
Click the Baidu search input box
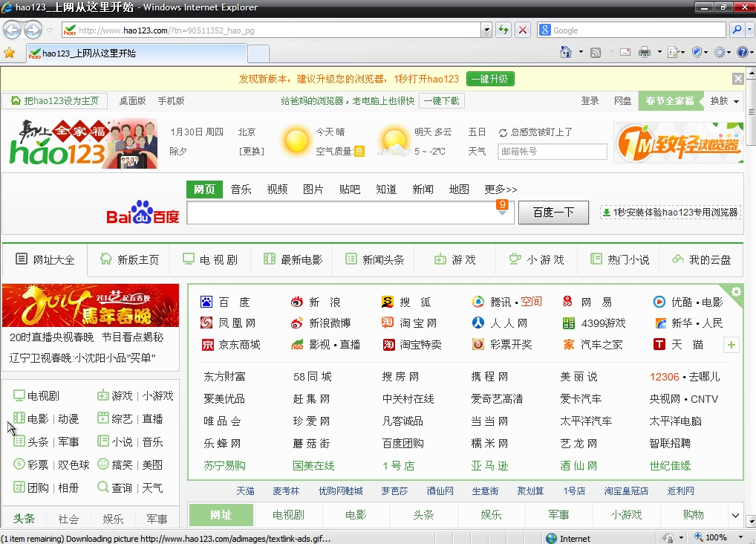click(340, 213)
